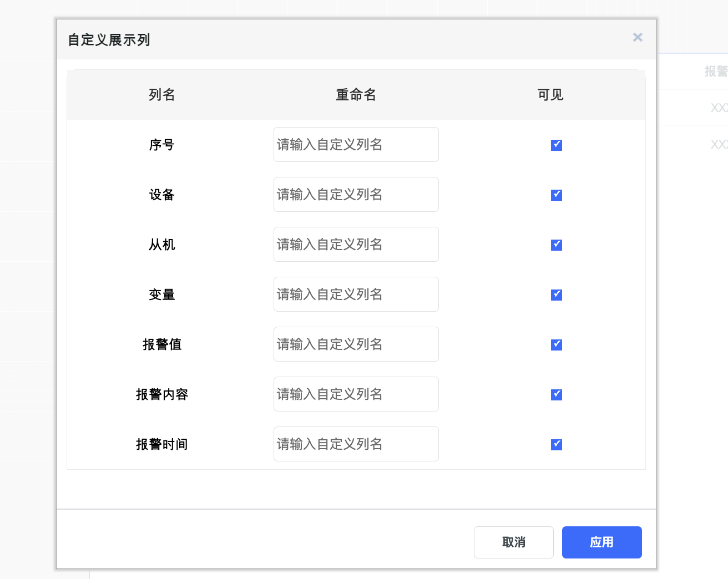The image size is (728, 579).
Task: Disable visibility for the 变量 column
Action: 557,294
